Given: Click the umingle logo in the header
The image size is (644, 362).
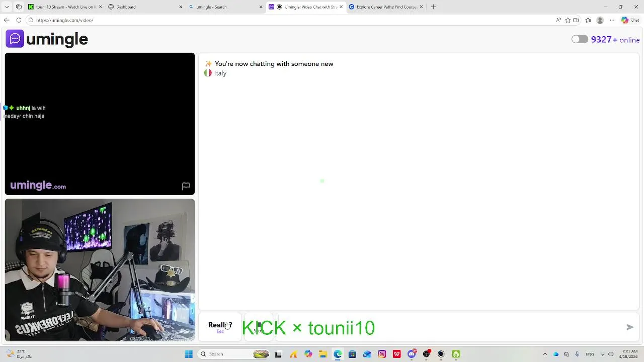Looking at the screenshot, I should click(47, 39).
